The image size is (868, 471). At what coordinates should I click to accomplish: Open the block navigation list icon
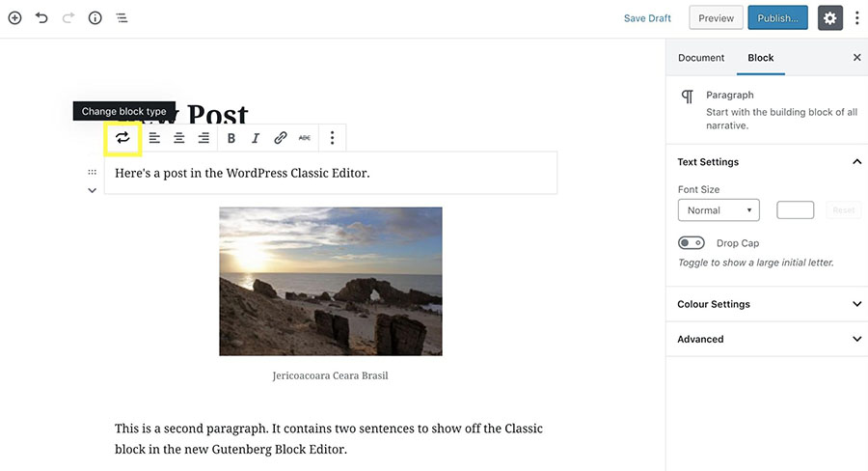click(x=122, y=17)
